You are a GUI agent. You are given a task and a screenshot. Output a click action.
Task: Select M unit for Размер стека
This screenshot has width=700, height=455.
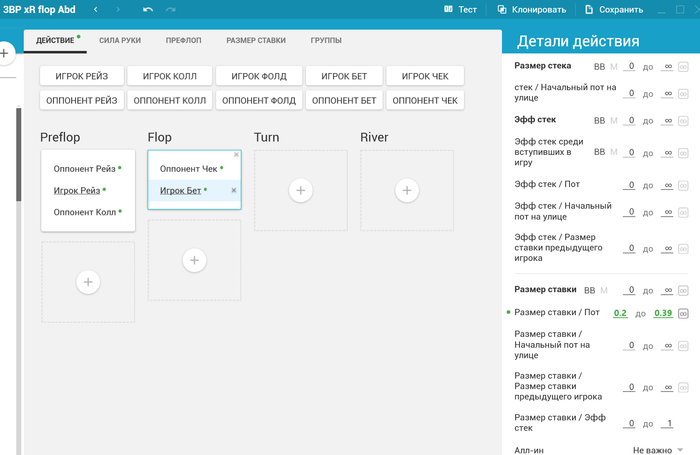click(x=614, y=67)
